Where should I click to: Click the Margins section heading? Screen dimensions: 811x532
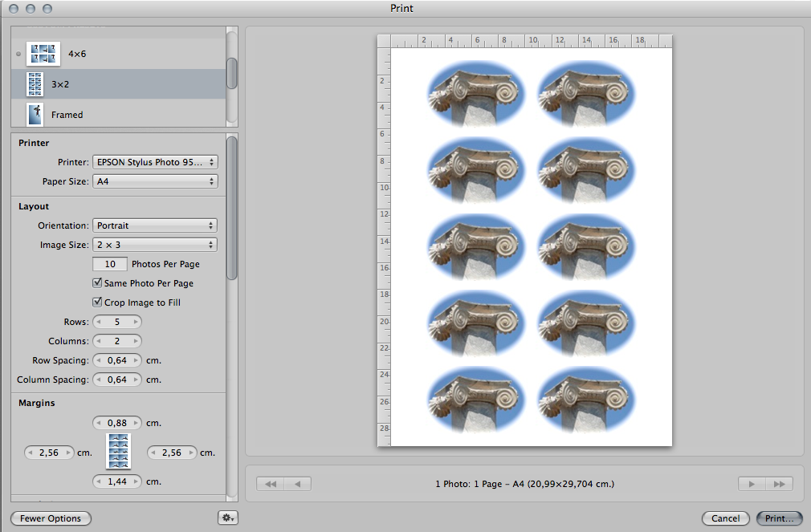coord(37,403)
